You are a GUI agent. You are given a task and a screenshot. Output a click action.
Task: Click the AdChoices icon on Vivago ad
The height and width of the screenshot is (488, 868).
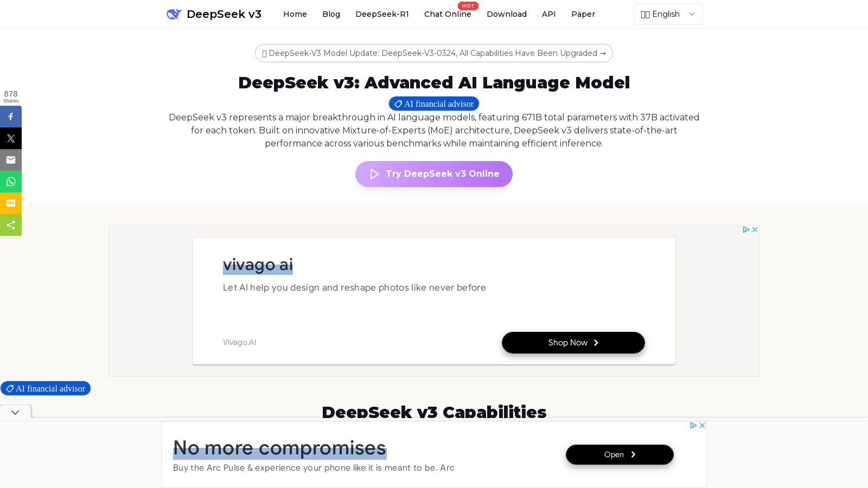(746, 230)
